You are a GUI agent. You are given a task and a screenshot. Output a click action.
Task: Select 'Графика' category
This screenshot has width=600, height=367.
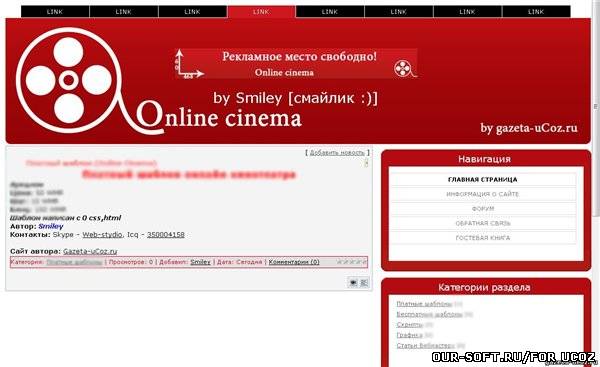pyautogui.click(x=409, y=335)
